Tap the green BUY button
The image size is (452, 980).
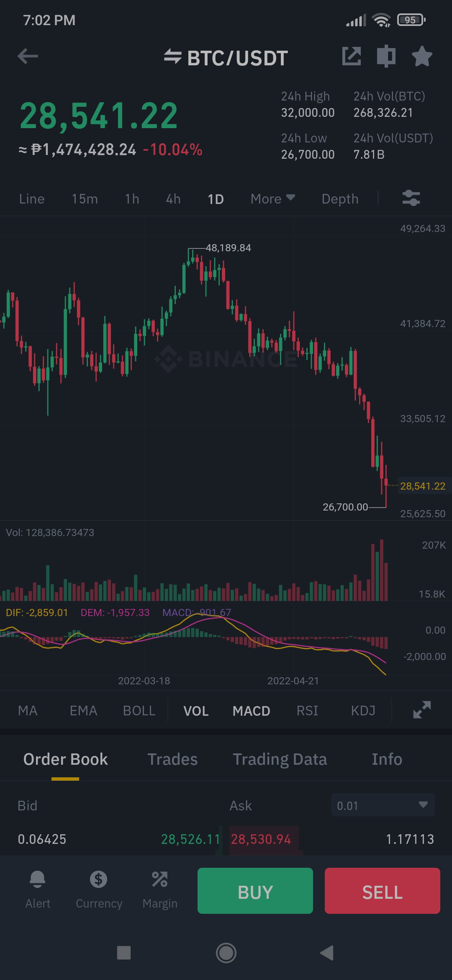[255, 891]
